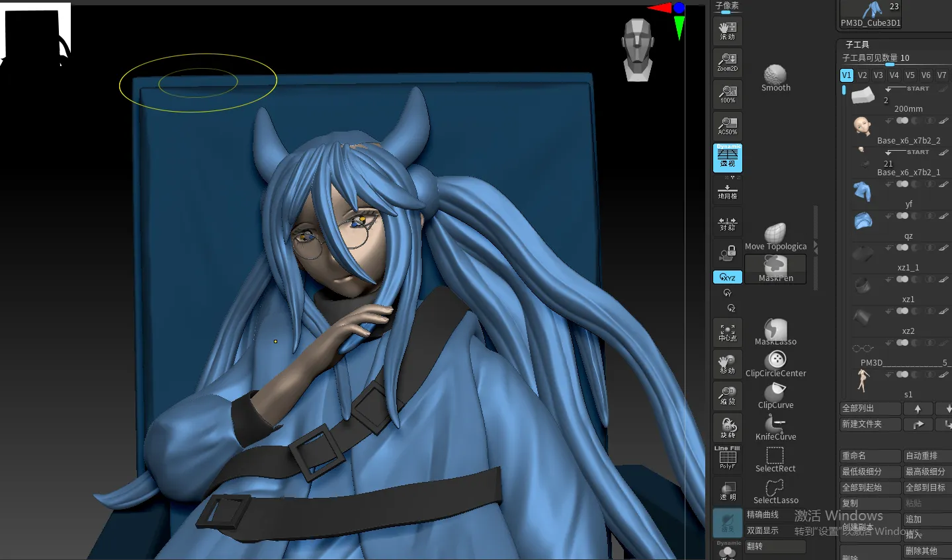
Task: Pick the ClipCircleCenter brush
Action: click(x=775, y=362)
